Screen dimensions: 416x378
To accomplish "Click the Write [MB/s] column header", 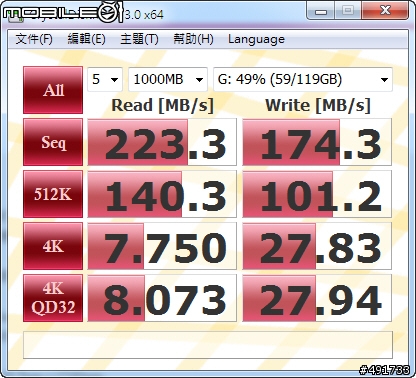I will (x=318, y=105).
